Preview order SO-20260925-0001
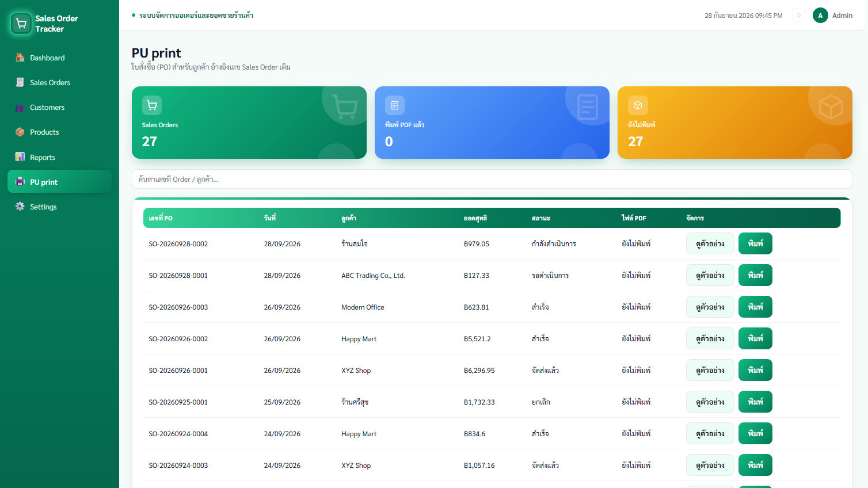868x488 pixels. [710, 402]
